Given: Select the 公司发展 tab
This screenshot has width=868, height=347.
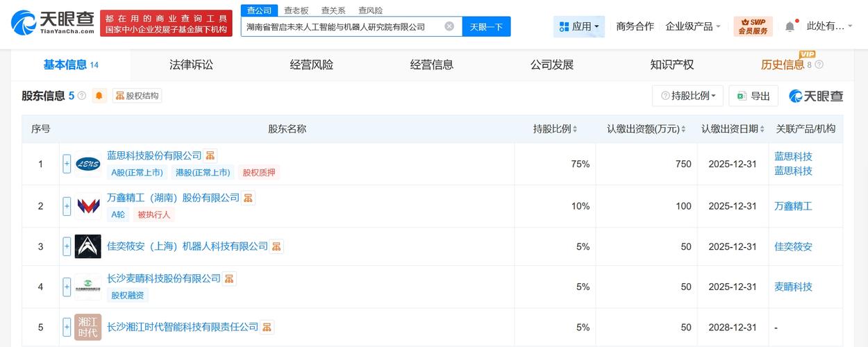Looking at the screenshot, I should point(551,65).
